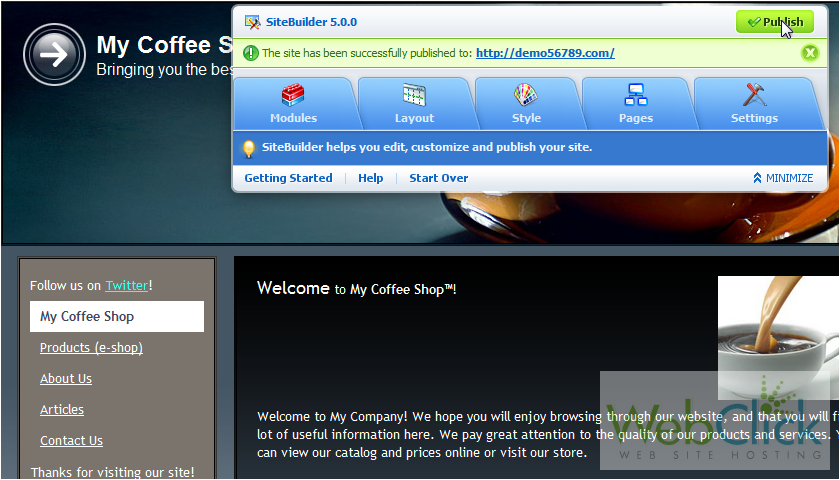Image resolution: width=840 pixels, height=480 pixels.
Task: Click the 'Thanks for visiting our site!' text
Action: pos(112,472)
